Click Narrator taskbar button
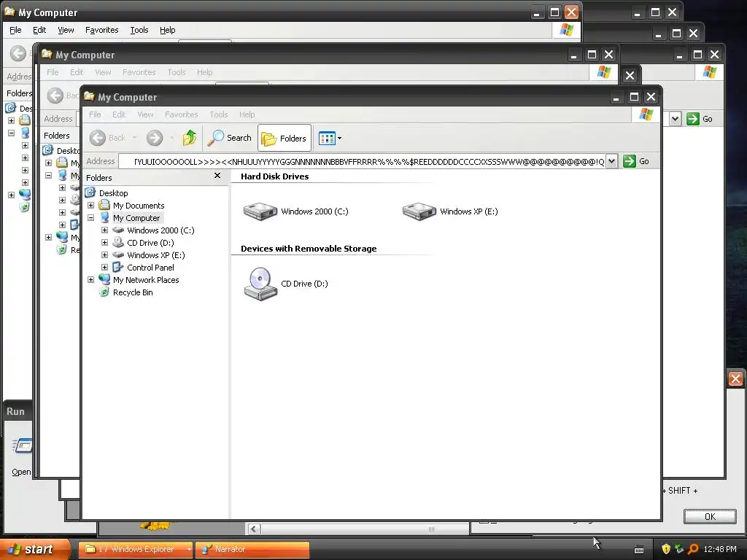 tap(252, 549)
